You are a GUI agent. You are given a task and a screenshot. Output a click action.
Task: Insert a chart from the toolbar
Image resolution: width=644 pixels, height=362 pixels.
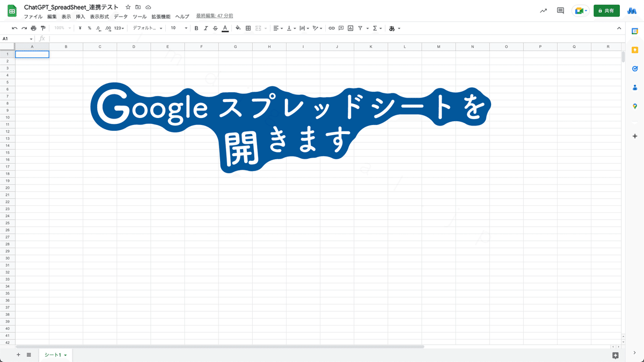(350, 28)
